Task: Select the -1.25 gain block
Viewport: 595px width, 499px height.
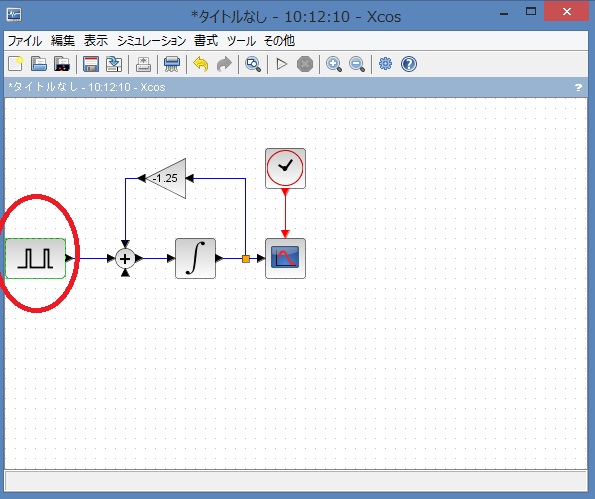Action: pos(166,178)
